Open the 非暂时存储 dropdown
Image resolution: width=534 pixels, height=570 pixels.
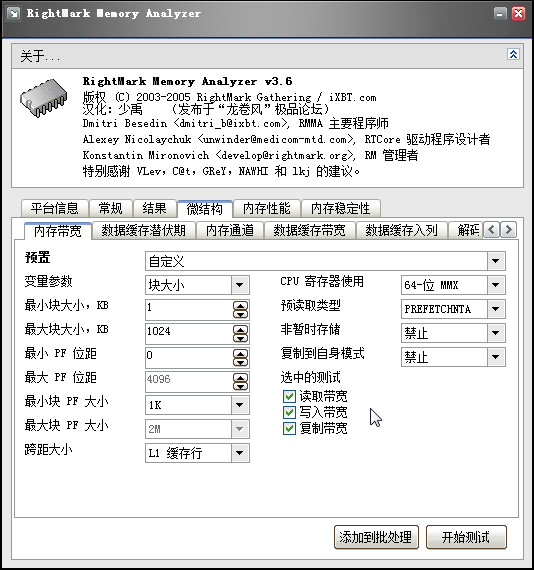pyautogui.click(x=453, y=333)
